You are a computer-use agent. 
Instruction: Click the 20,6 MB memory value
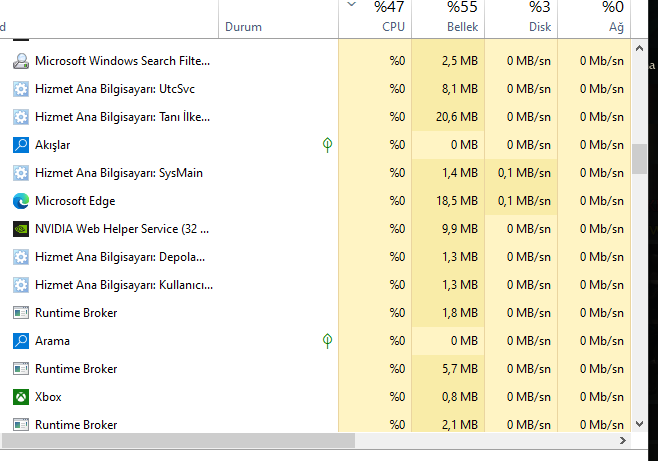pyautogui.click(x=457, y=117)
